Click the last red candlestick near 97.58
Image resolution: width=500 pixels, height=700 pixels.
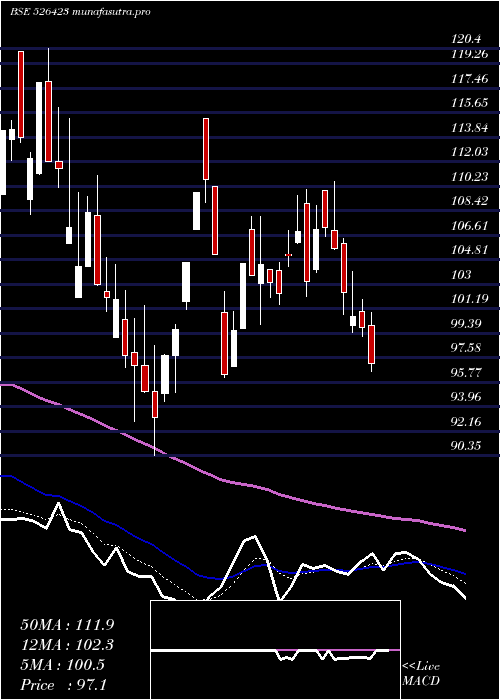[371, 344]
